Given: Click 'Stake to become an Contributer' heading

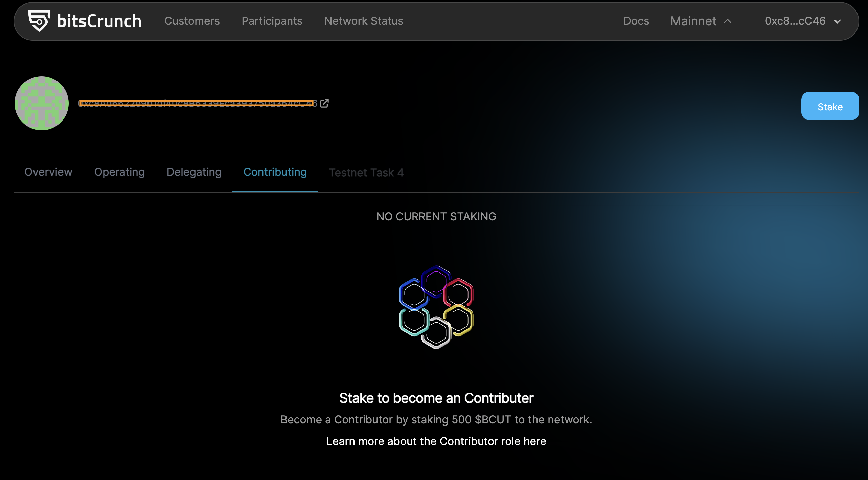Looking at the screenshot, I should pos(436,398).
